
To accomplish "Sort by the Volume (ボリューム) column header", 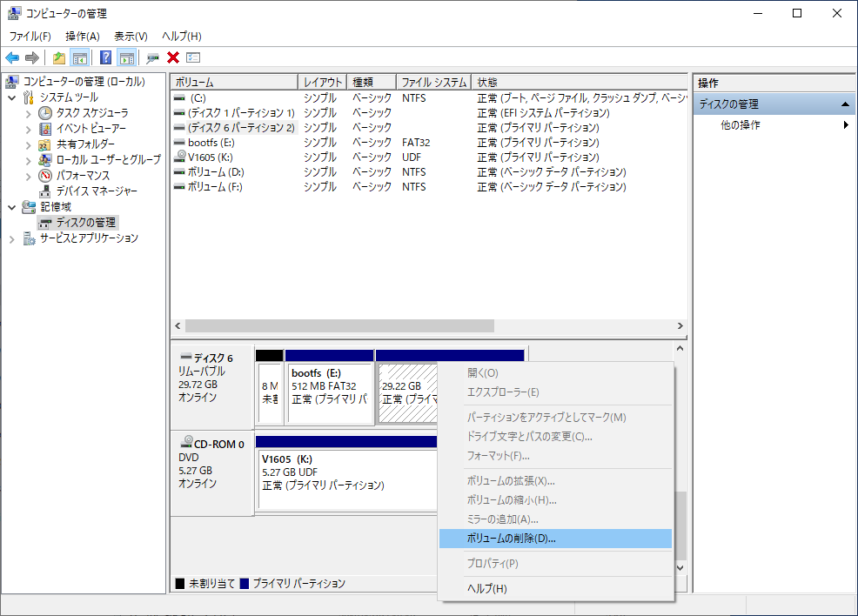I will [x=234, y=82].
